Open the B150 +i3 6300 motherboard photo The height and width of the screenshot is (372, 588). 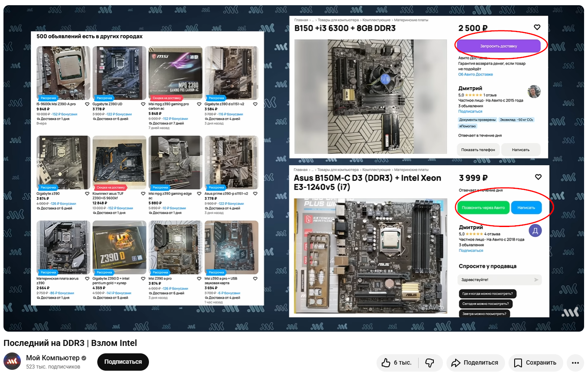tap(370, 96)
